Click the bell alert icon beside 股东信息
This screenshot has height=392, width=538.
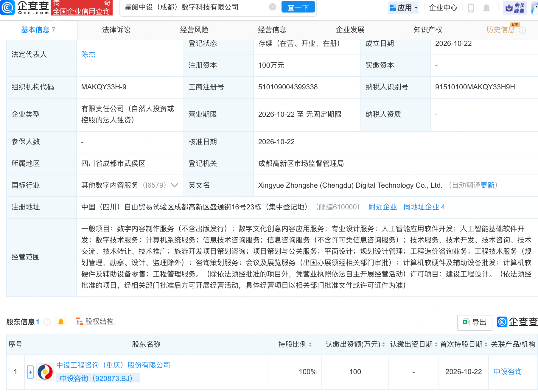coord(61,322)
